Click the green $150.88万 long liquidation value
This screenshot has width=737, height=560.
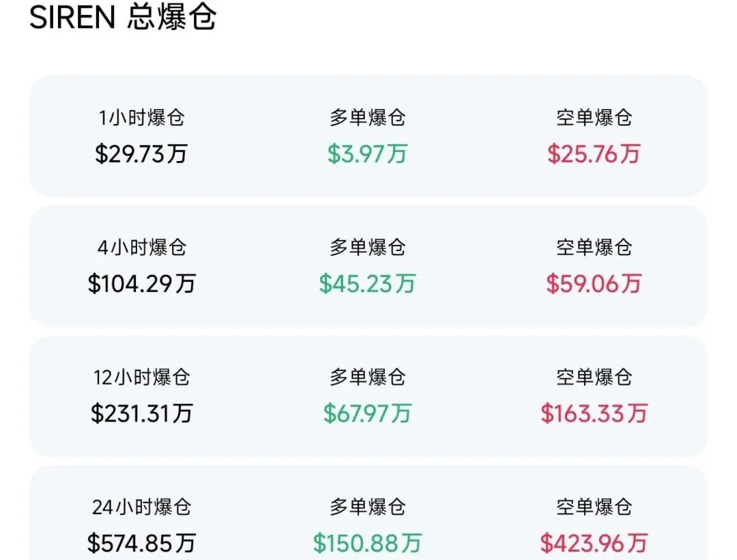(368, 543)
